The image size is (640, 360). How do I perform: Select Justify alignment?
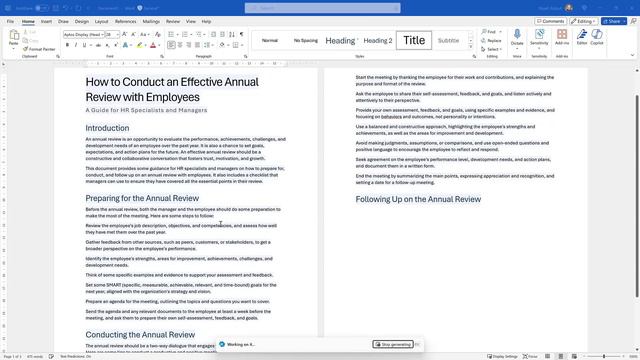point(198,45)
